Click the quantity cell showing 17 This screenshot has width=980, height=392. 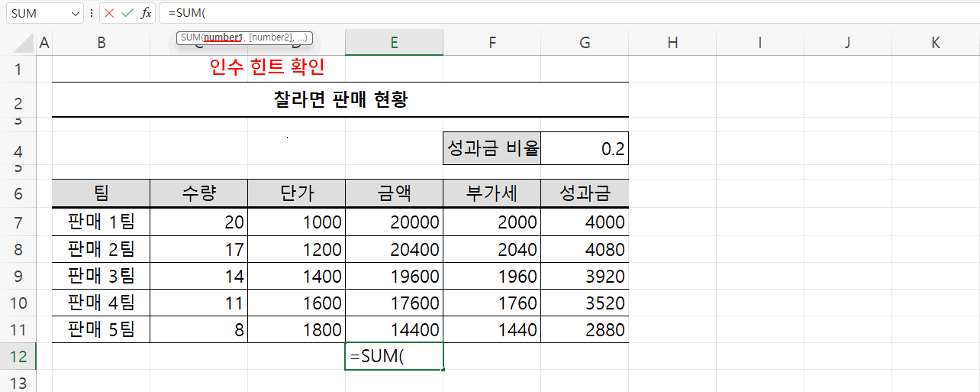coord(198,249)
